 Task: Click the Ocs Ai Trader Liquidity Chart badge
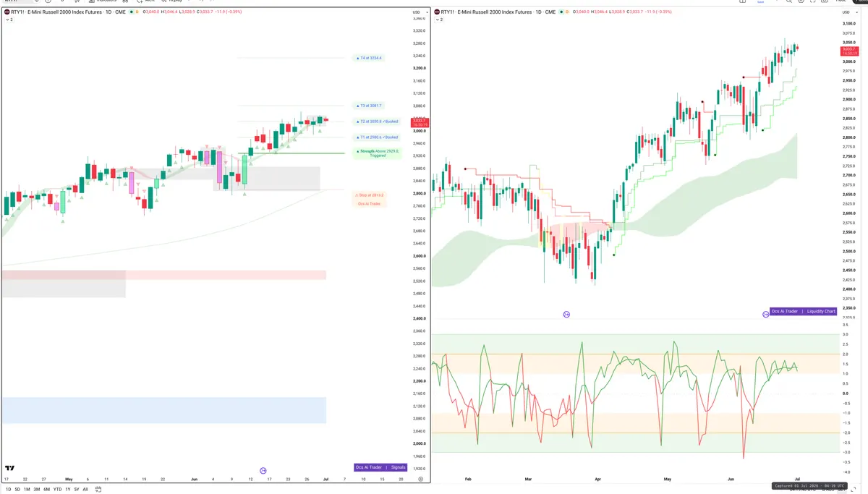coord(803,311)
